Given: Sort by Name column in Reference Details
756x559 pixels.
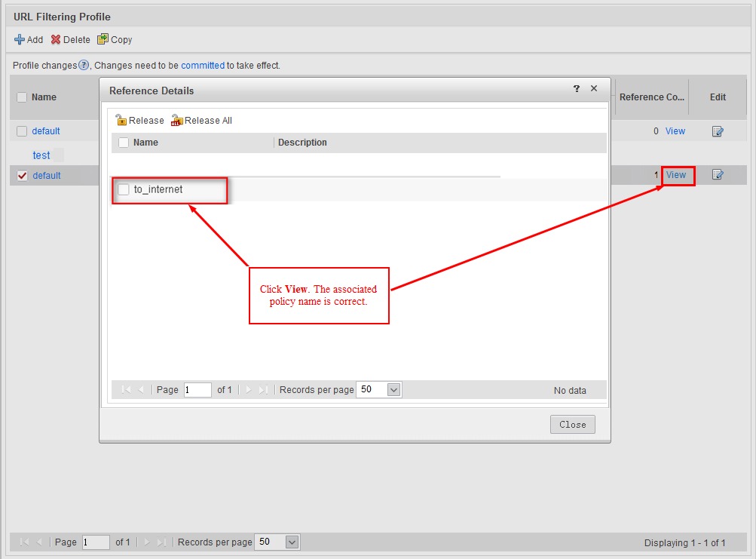Looking at the screenshot, I should (145, 143).
